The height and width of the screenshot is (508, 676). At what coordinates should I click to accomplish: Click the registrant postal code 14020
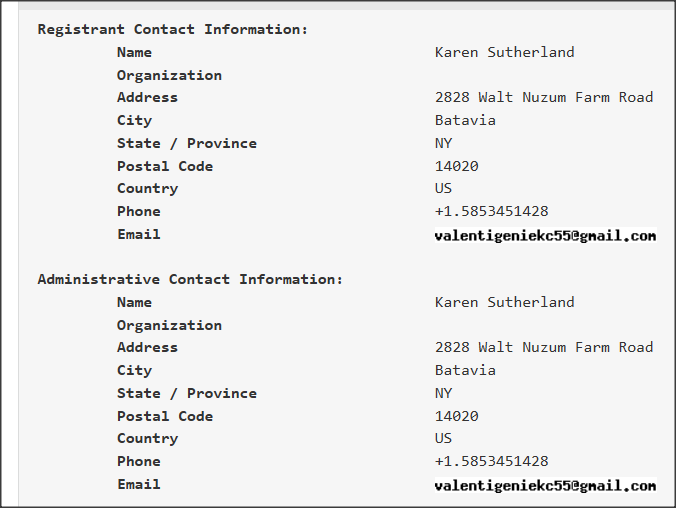click(456, 166)
